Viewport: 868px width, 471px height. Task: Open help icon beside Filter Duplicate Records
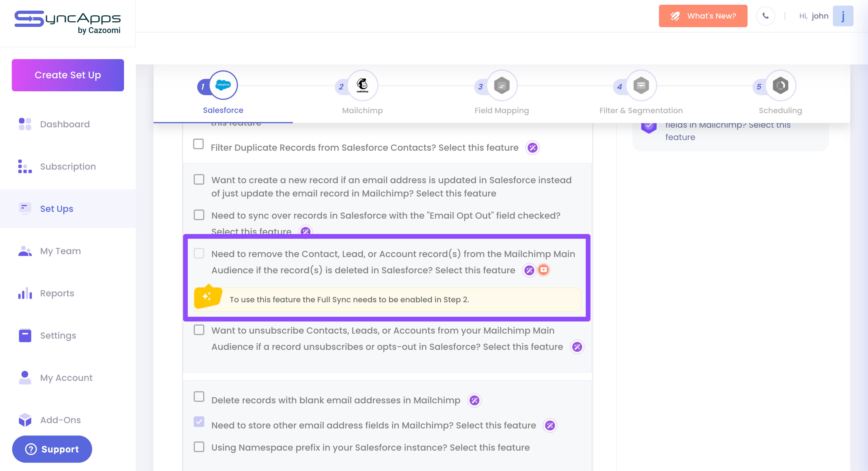pyautogui.click(x=532, y=148)
